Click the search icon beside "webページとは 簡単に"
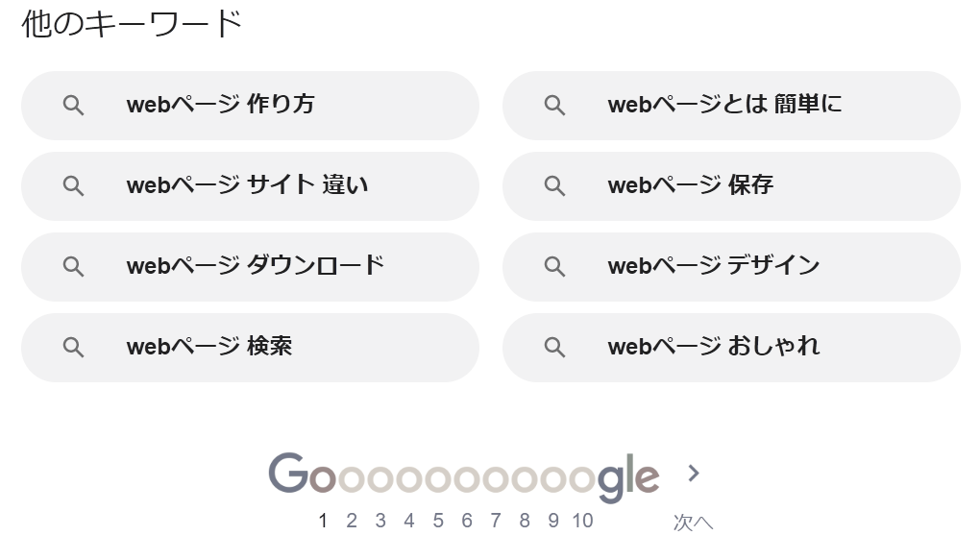The image size is (980, 560). coord(555,106)
